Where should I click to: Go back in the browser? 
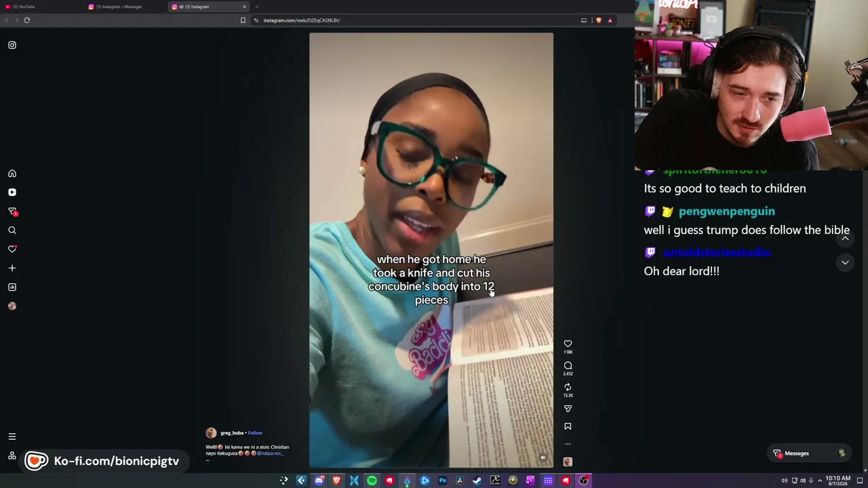click(7, 20)
